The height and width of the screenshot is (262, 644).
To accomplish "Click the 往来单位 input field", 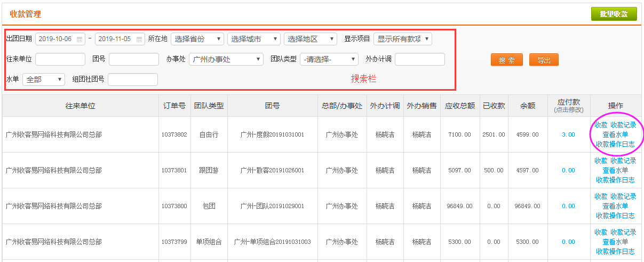I will pyautogui.click(x=60, y=59).
